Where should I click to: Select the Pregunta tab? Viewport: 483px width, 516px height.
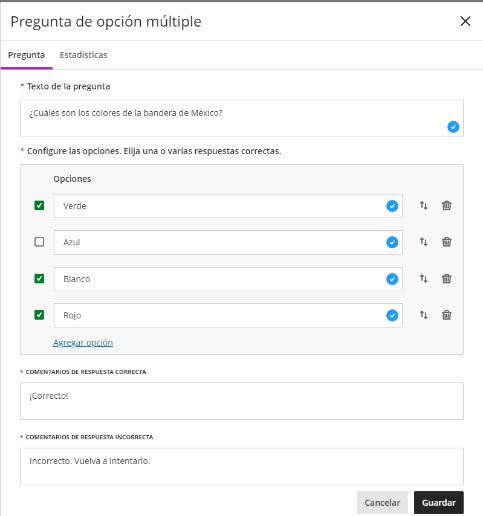pos(26,55)
